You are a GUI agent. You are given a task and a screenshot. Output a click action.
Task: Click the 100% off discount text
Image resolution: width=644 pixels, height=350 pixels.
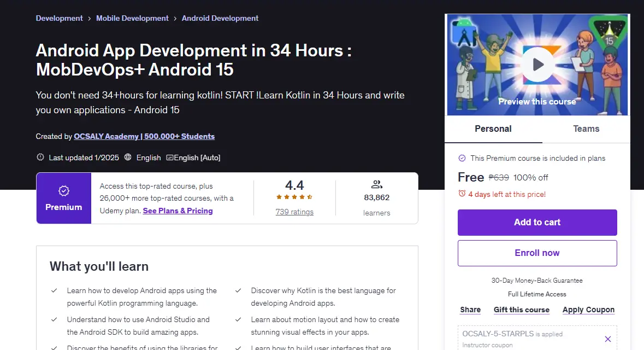pos(530,178)
